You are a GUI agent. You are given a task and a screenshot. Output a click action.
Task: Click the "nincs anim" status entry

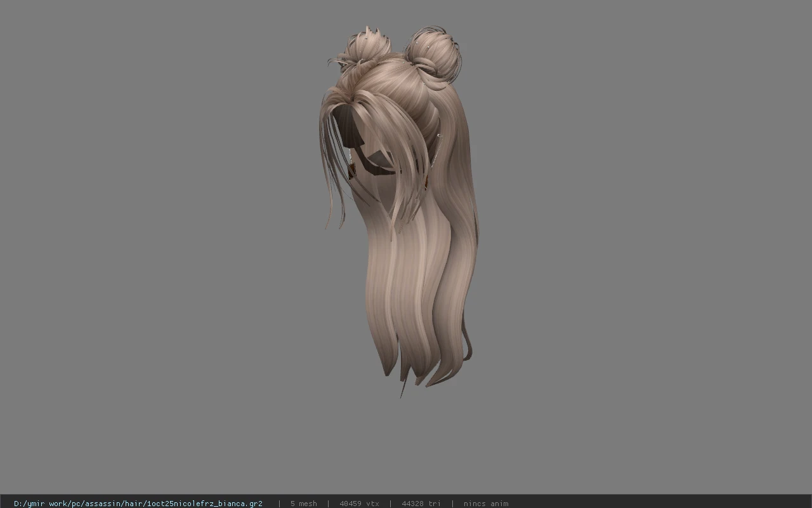(x=486, y=504)
